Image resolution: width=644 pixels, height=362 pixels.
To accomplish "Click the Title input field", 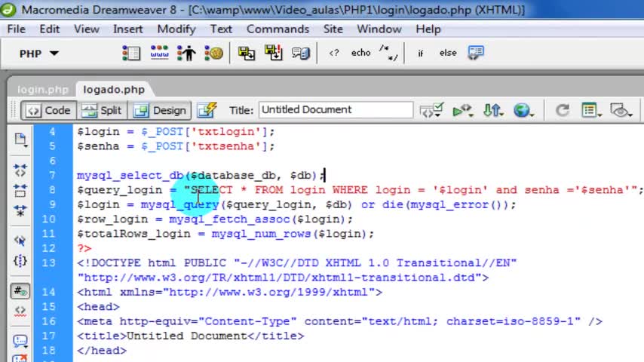I will click(x=336, y=109).
